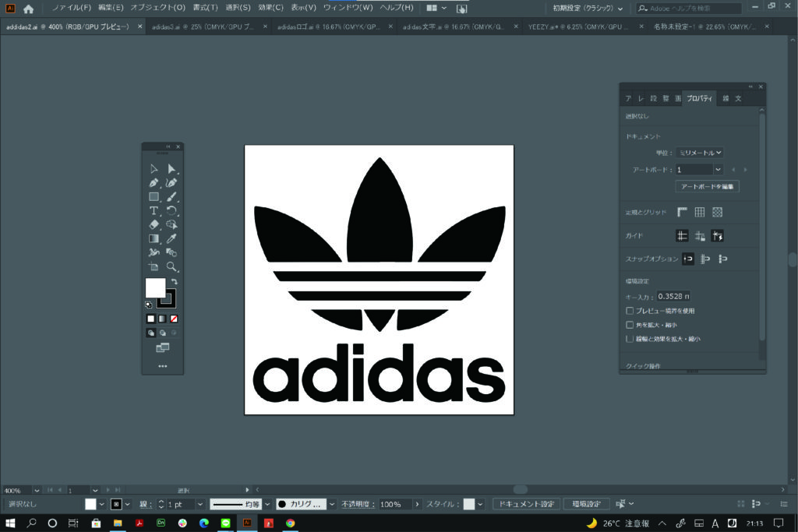
Task: Click the swap fill and stroke arrow
Action: click(x=174, y=281)
